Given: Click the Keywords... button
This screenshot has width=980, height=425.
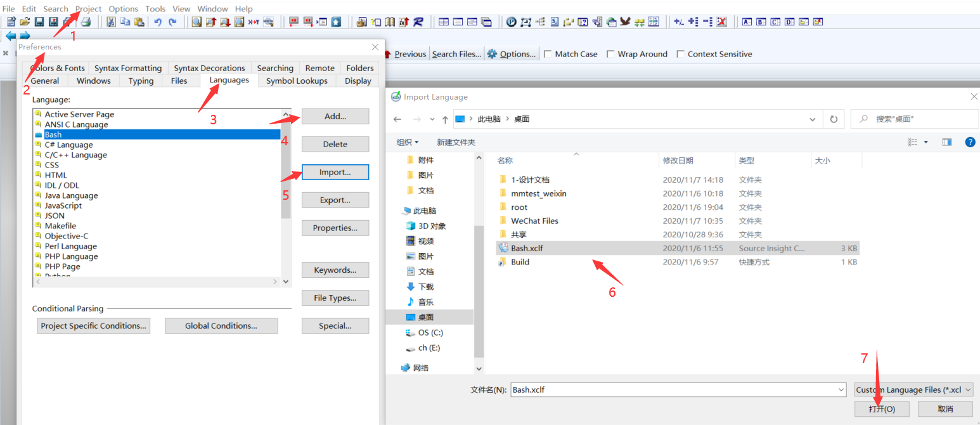Looking at the screenshot, I should [335, 270].
